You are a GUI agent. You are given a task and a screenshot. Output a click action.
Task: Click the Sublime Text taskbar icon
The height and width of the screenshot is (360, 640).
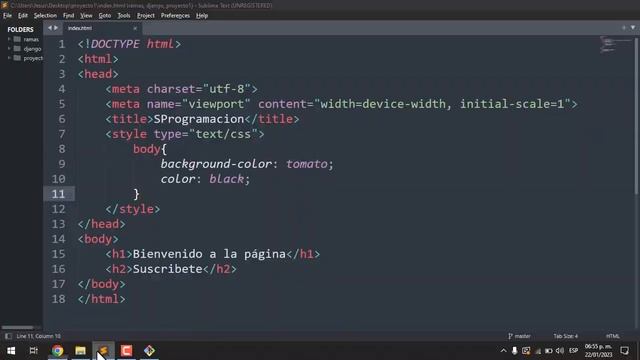tap(103, 351)
